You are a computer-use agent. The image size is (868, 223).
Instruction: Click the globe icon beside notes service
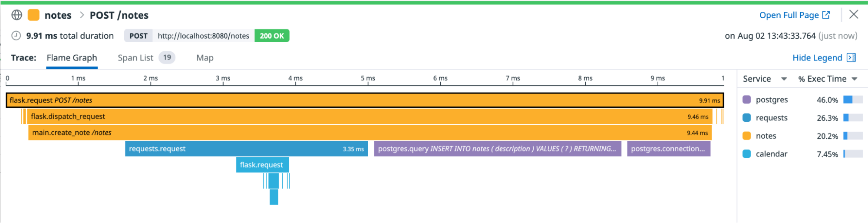(17, 15)
